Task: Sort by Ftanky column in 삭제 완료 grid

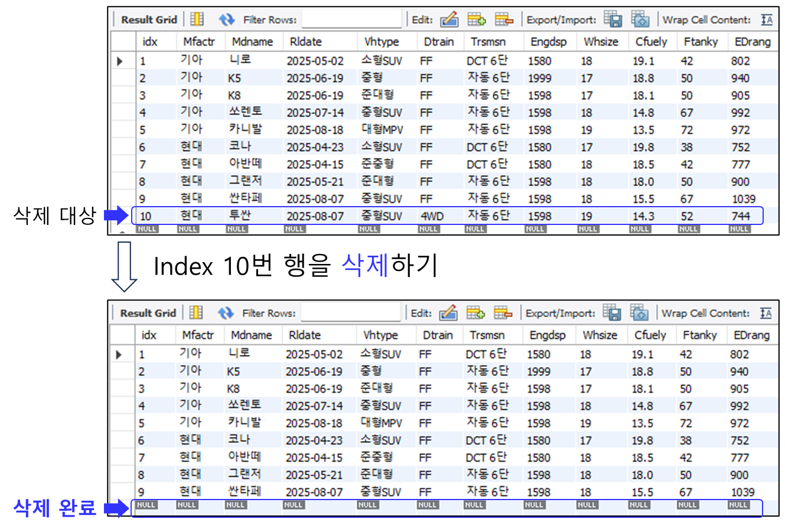Action: [701, 335]
